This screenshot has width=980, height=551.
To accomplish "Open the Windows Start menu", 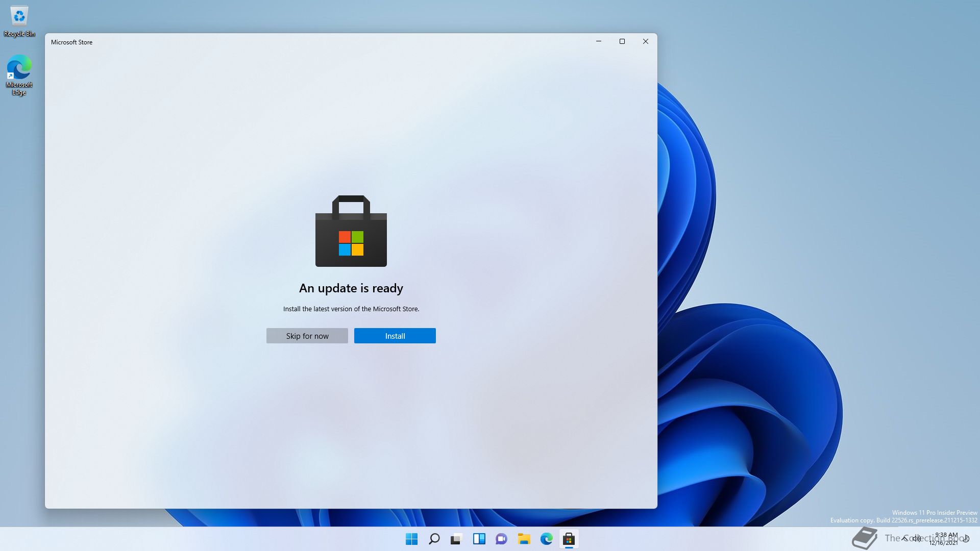I will coord(411,539).
